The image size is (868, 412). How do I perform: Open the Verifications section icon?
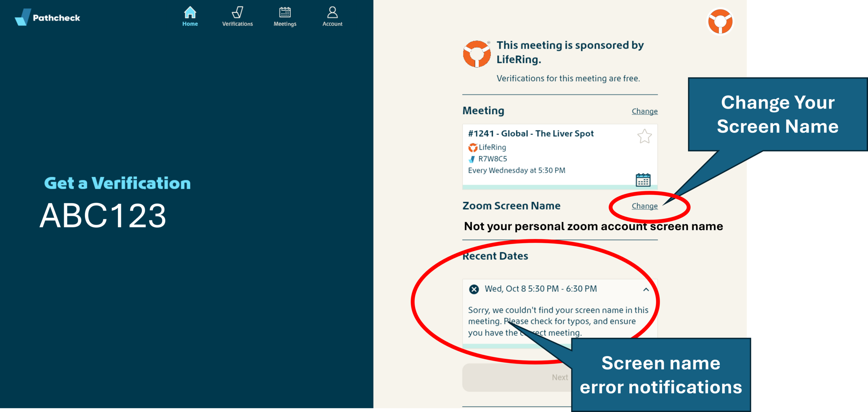[237, 13]
